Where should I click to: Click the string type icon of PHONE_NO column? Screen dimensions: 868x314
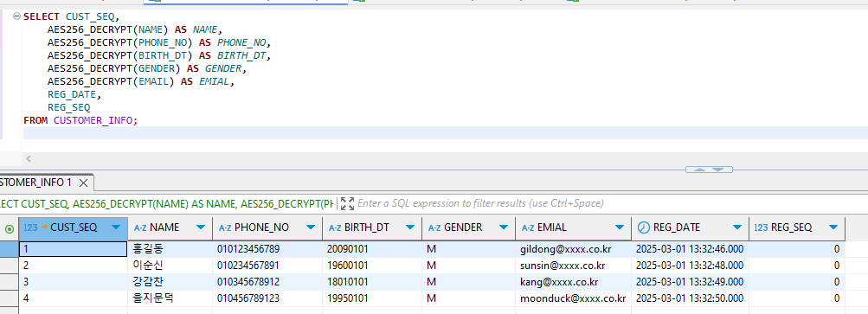click(x=225, y=227)
